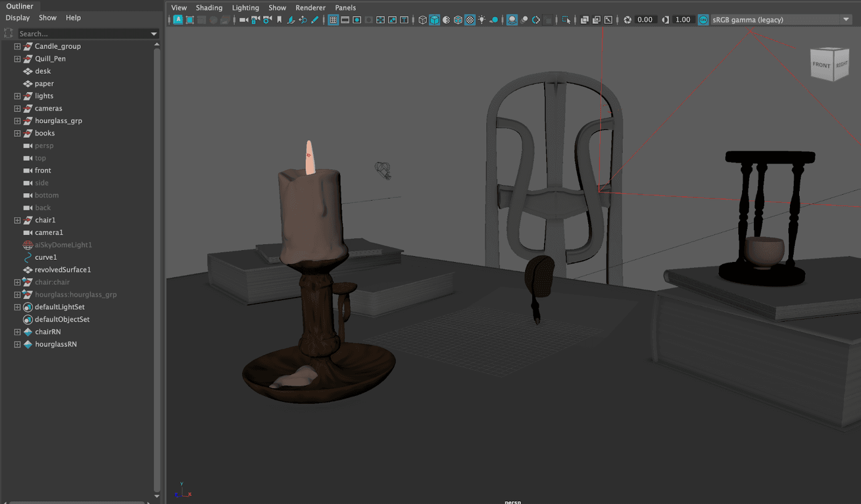Open the Renderer menu
This screenshot has width=861, height=504.
click(310, 8)
